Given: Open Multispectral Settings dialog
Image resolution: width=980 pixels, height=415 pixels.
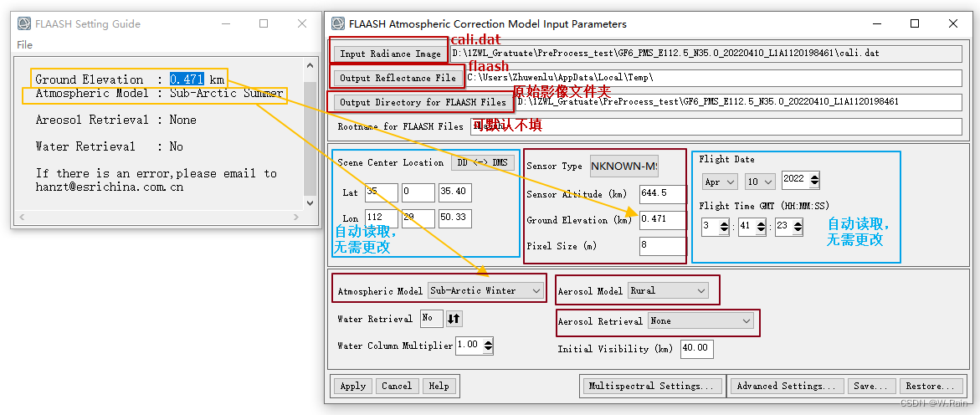Looking at the screenshot, I should [x=651, y=386].
